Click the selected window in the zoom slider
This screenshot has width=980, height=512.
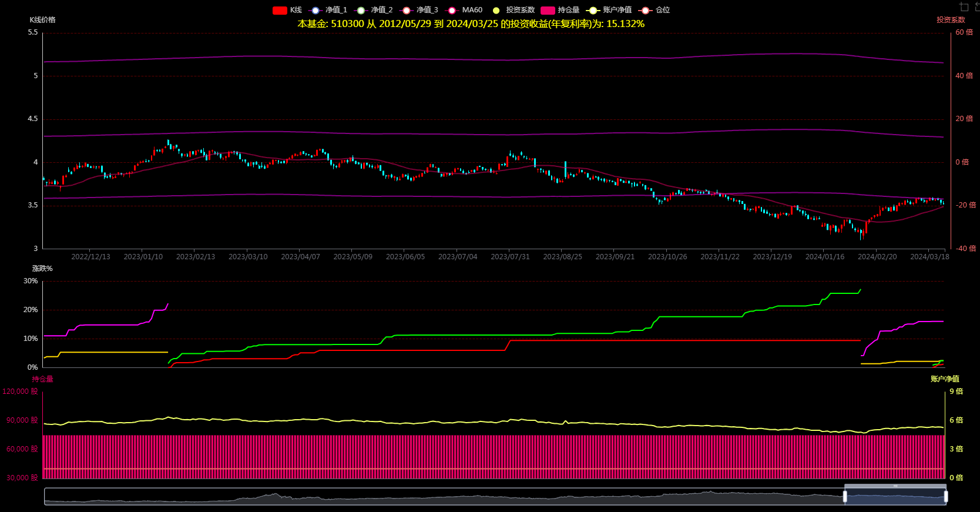(895, 497)
